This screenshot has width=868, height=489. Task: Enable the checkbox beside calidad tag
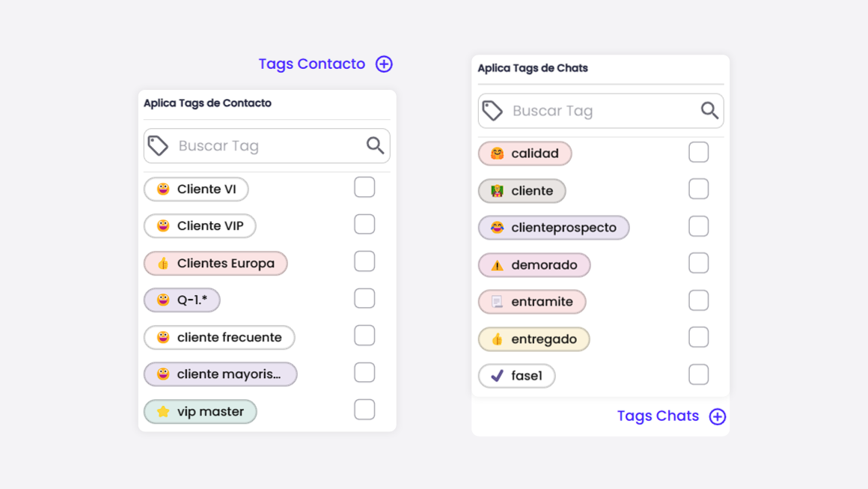pos(698,151)
